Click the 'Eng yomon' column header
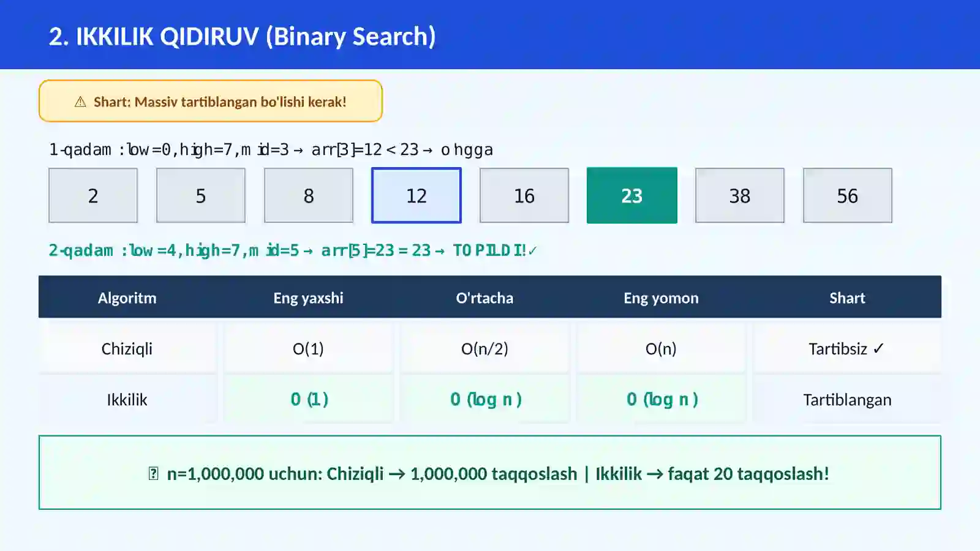 click(x=661, y=298)
